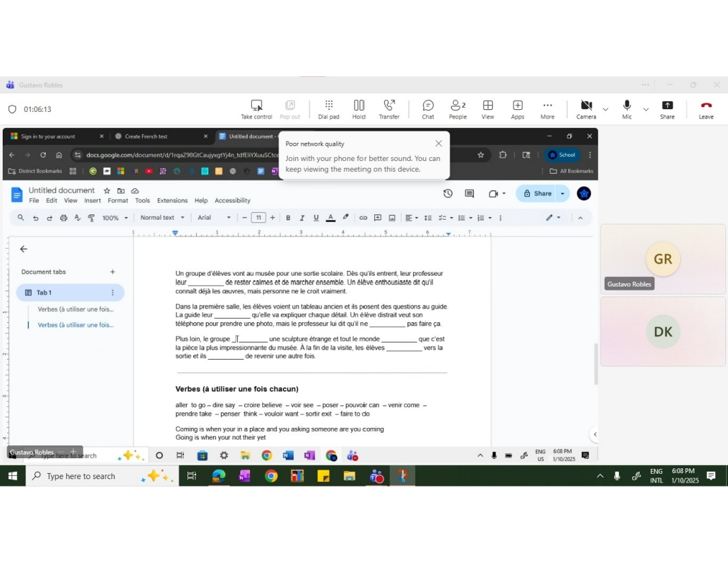Open the editing mode pencil dropdown
Image resolution: width=728 pixels, height=562 pixels.
click(553, 218)
